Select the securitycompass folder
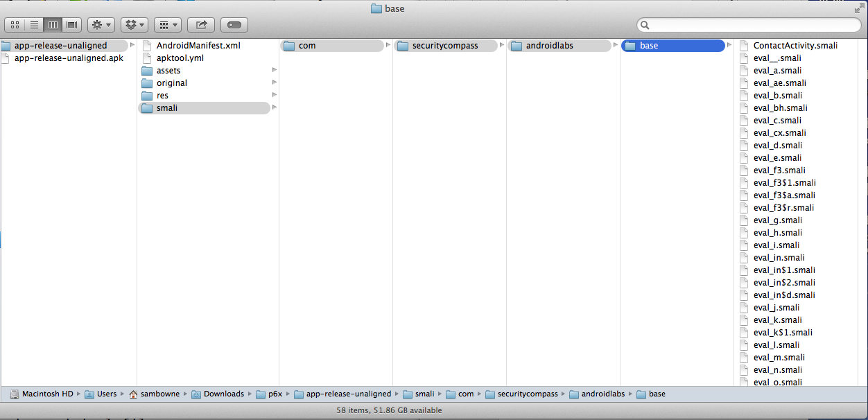 point(446,46)
